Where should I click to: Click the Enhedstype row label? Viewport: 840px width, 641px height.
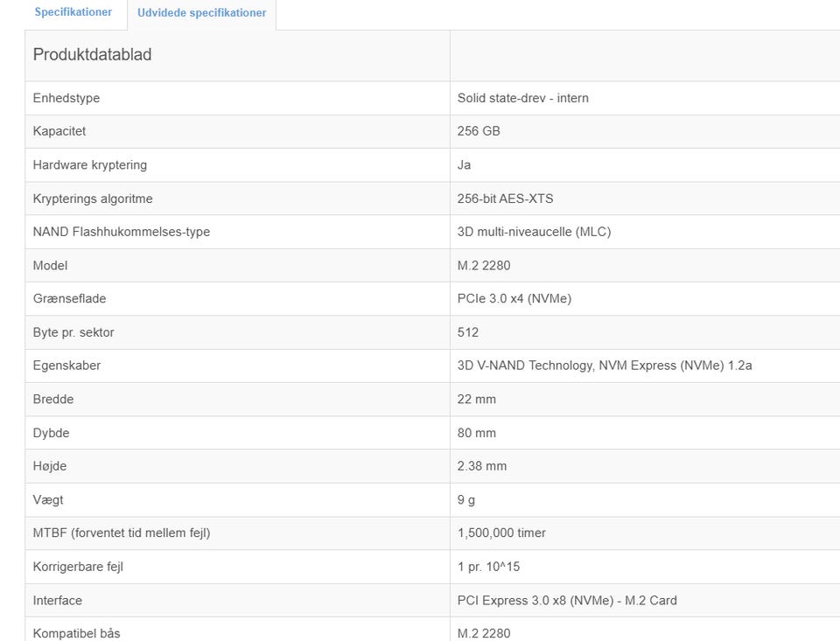tap(66, 98)
